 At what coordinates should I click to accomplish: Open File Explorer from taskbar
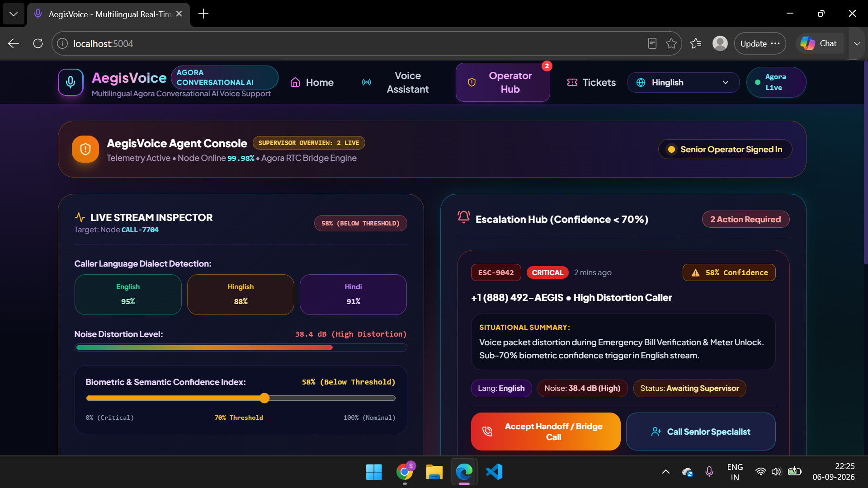[x=434, y=472]
